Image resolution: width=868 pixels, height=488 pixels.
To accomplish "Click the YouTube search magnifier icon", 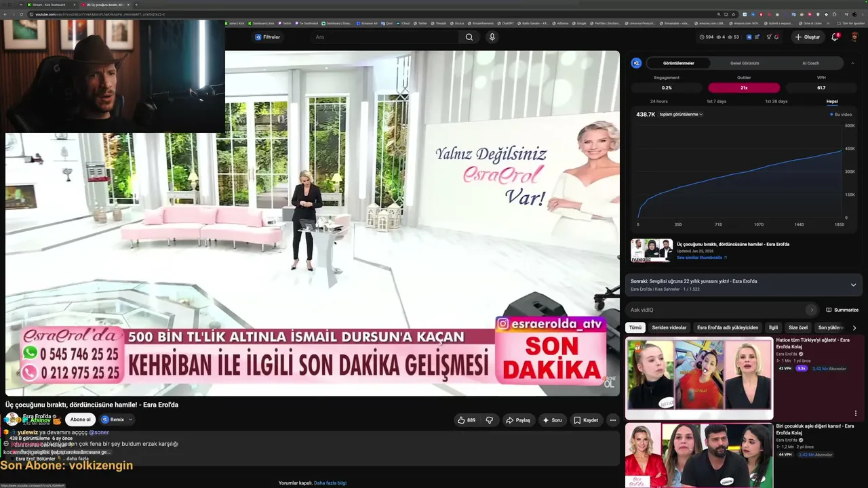I will coord(469,37).
